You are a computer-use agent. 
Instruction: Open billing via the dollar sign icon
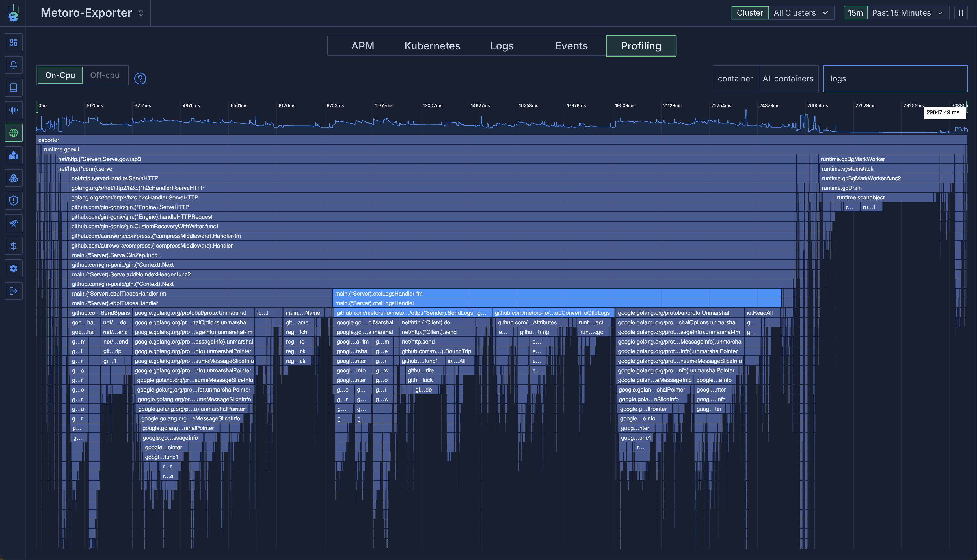[14, 246]
